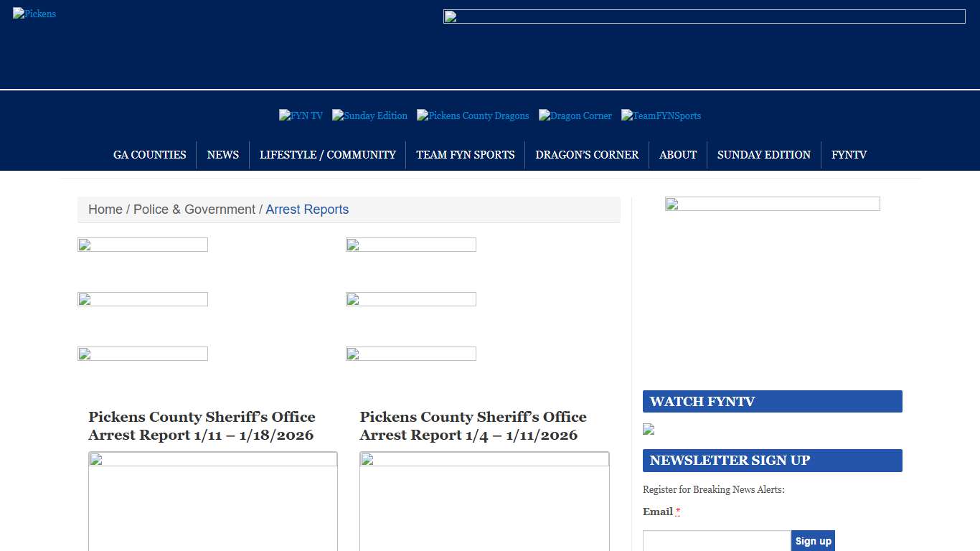The width and height of the screenshot is (980, 551).
Task: Expand the NEWS navigation dropdown
Action: coord(222,155)
